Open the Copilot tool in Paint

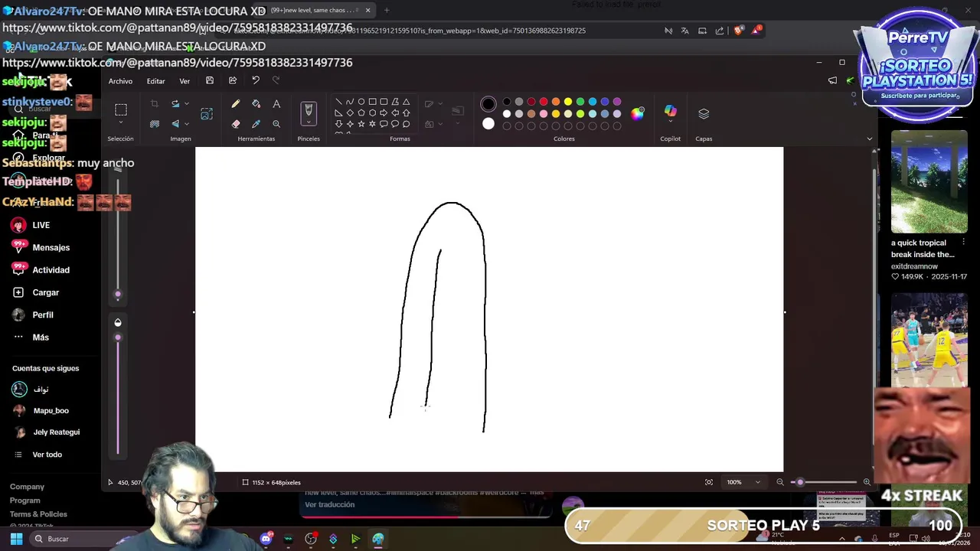pos(671,112)
